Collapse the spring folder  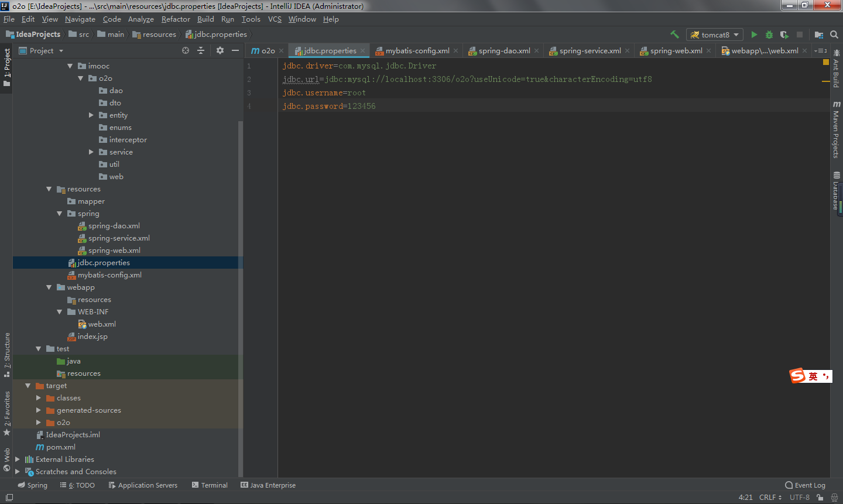[60, 214]
